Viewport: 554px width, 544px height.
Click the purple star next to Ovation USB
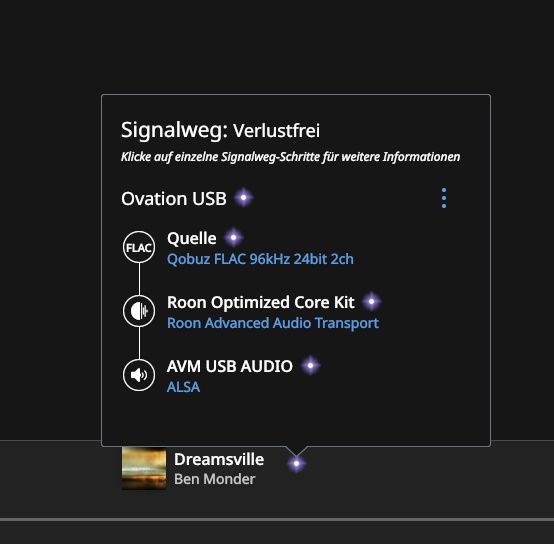(x=243, y=197)
